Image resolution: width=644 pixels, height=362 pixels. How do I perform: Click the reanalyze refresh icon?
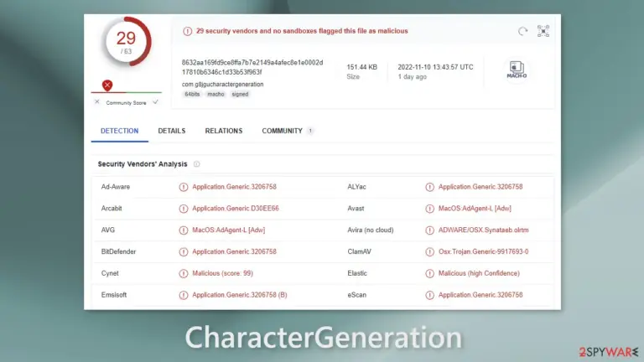coord(522,31)
